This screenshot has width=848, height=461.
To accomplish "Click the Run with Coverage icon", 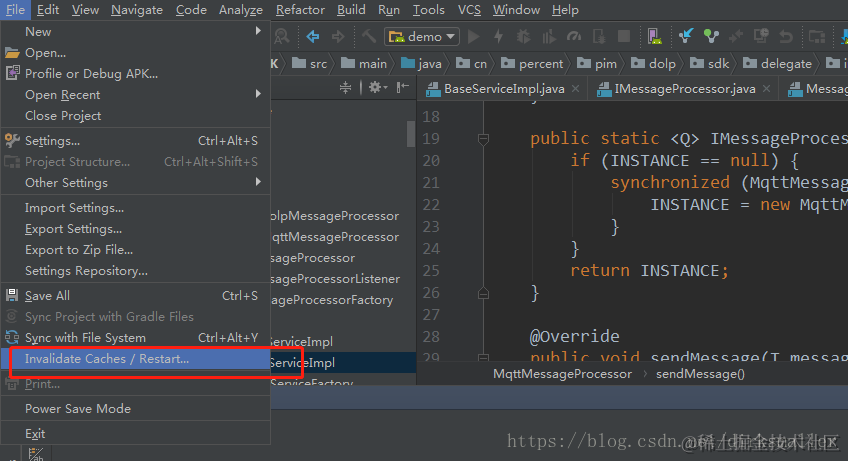I will [x=548, y=37].
